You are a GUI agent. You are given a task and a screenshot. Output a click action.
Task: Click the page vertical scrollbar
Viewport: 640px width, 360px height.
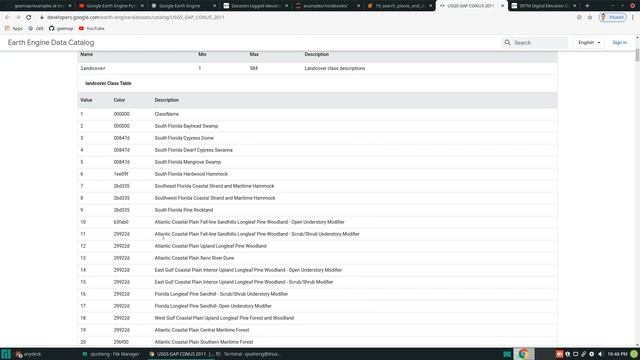(x=637, y=55)
